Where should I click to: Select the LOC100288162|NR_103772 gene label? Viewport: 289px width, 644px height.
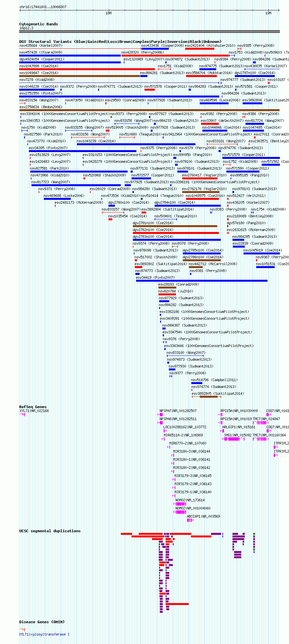pos(185,427)
